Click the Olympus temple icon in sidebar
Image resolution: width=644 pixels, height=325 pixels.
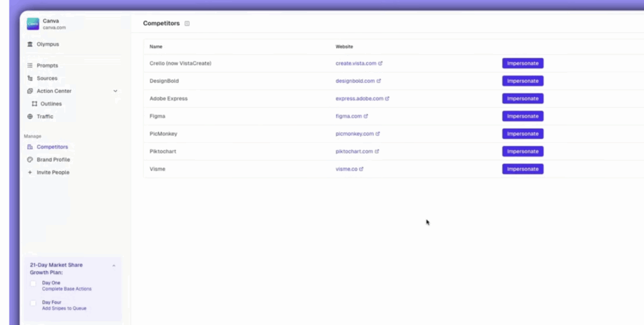tap(30, 45)
